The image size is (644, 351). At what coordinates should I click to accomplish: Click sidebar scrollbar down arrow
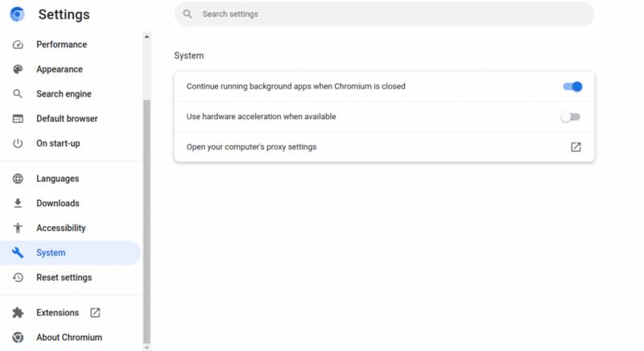[147, 347]
